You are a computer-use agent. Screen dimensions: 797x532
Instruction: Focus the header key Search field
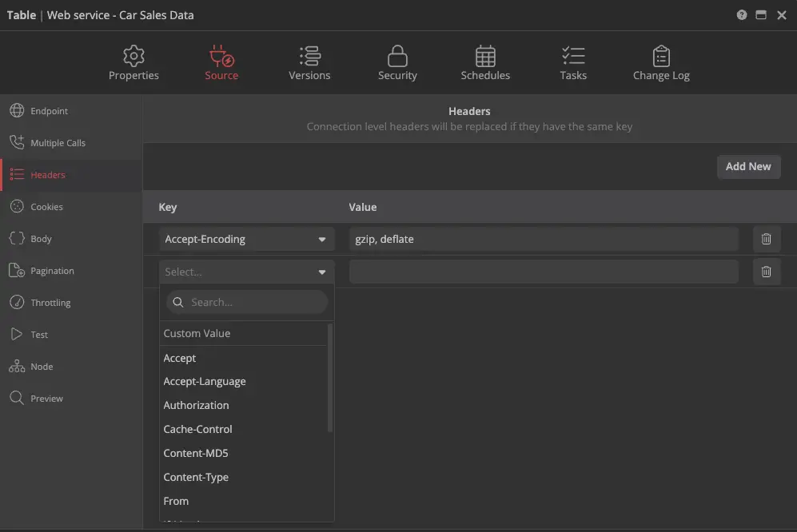[x=254, y=302]
